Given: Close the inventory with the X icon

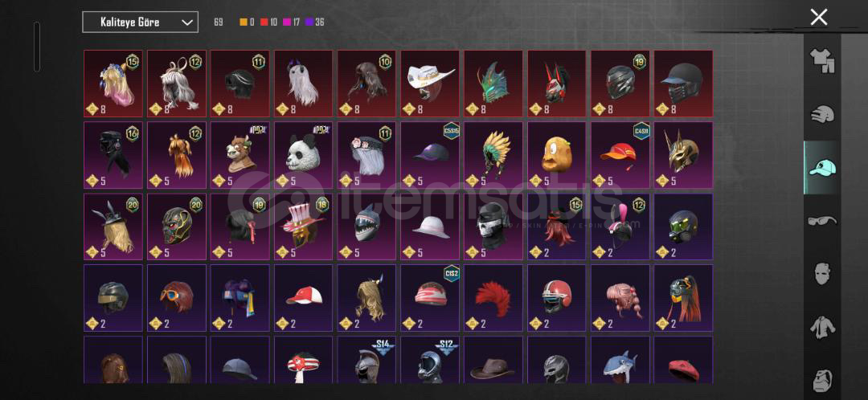Looking at the screenshot, I should pyautogui.click(x=819, y=17).
